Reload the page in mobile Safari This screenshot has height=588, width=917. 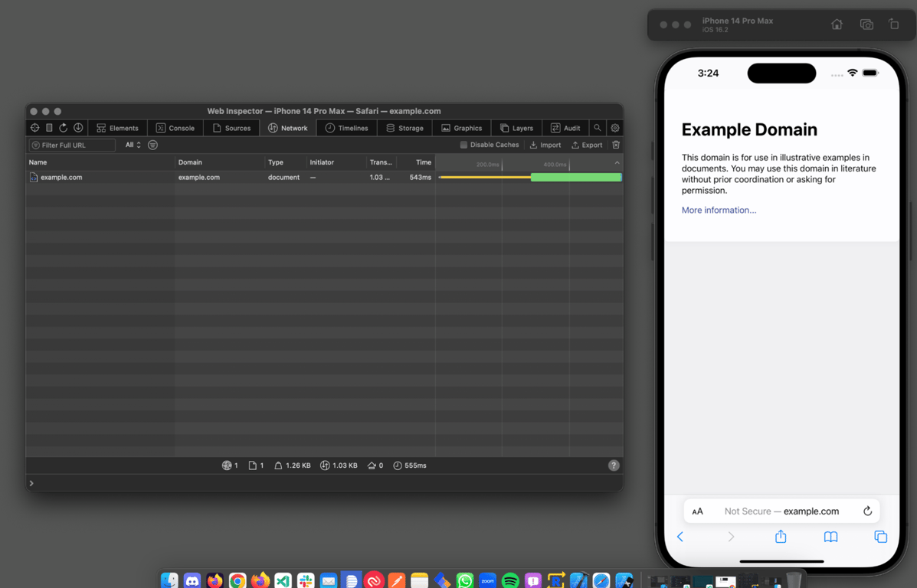coord(867,511)
